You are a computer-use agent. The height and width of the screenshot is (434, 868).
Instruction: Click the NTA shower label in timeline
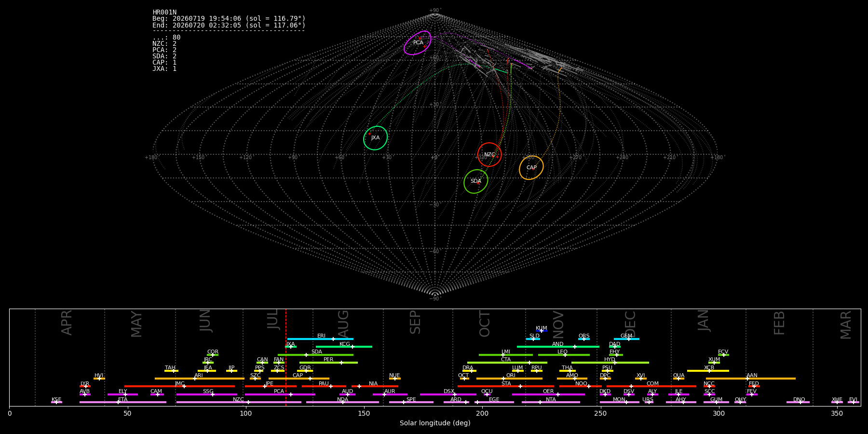(x=551, y=400)
